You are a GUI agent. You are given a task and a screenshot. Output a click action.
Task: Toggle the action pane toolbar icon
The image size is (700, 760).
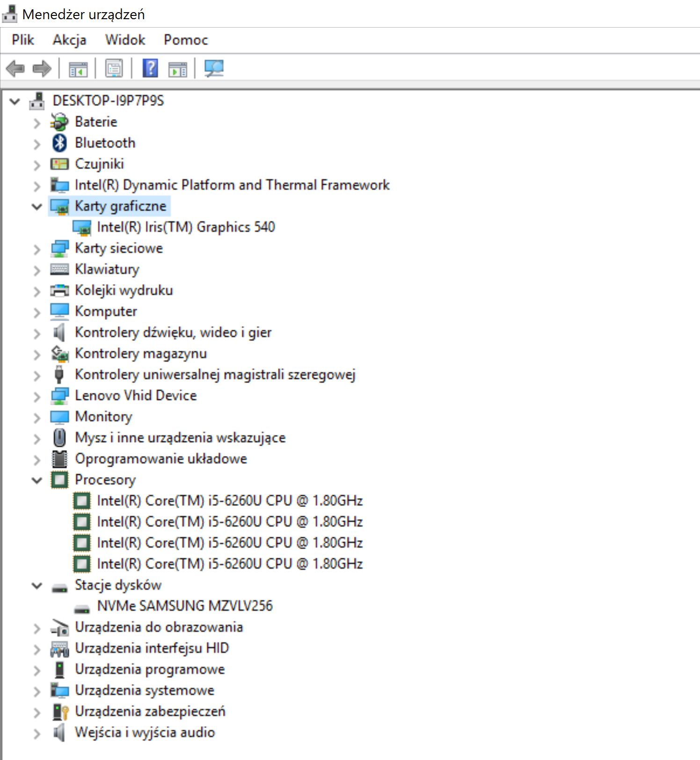pos(178,69)
